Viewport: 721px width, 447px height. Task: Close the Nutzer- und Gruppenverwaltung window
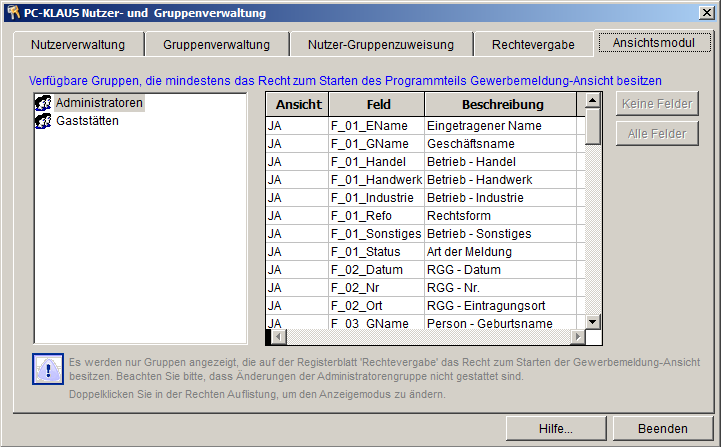coord(706,12)
